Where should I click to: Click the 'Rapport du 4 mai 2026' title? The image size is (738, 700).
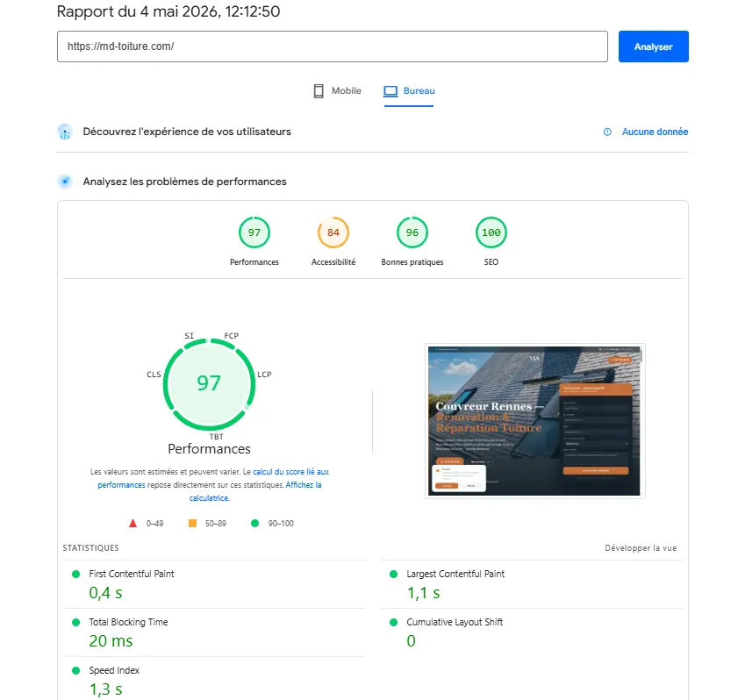point(168,11)
